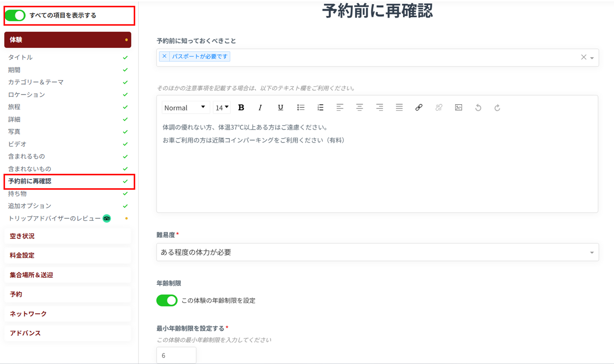Insert a bulleted list
The width and height of the screenshot is (614, 364).
[x=301, y=108]
